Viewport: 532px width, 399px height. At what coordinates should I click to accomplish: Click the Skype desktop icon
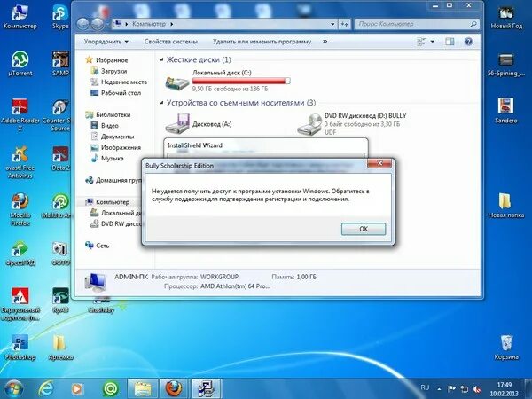coord(60,16)
